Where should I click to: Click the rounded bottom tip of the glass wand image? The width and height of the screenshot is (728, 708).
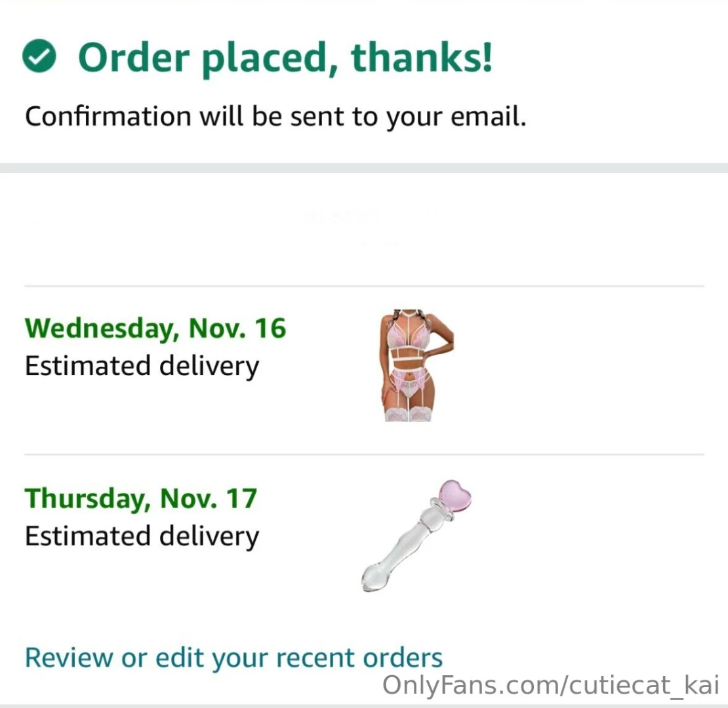click(x=371, y=581)
